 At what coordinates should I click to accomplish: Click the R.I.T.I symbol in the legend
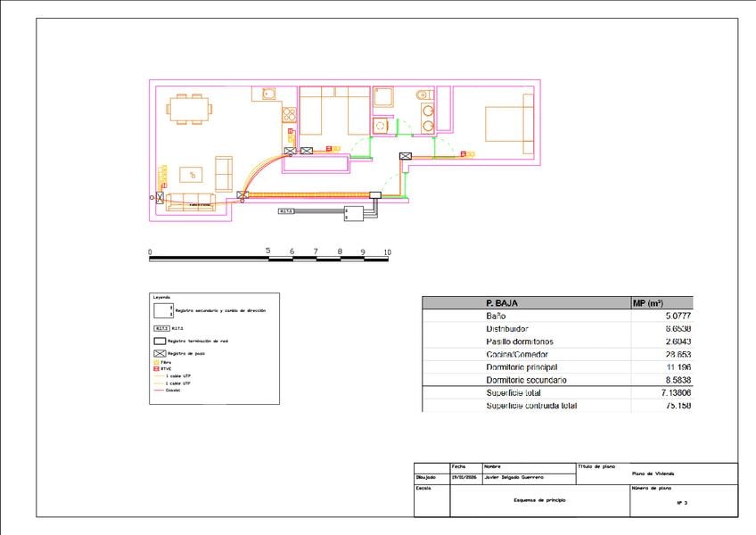pyautogui.click(x=161, y=328)
